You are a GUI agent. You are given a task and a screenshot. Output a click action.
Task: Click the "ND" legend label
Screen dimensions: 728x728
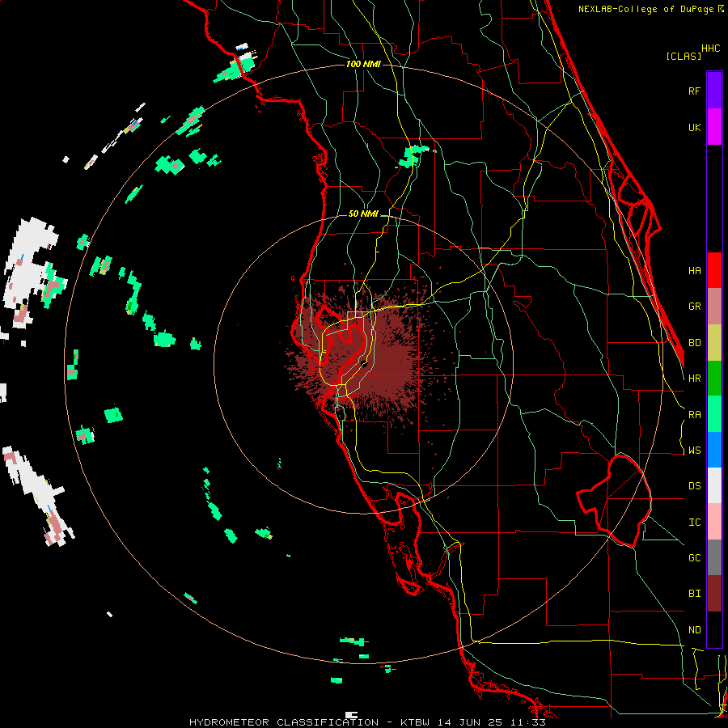tap(694, 629)
